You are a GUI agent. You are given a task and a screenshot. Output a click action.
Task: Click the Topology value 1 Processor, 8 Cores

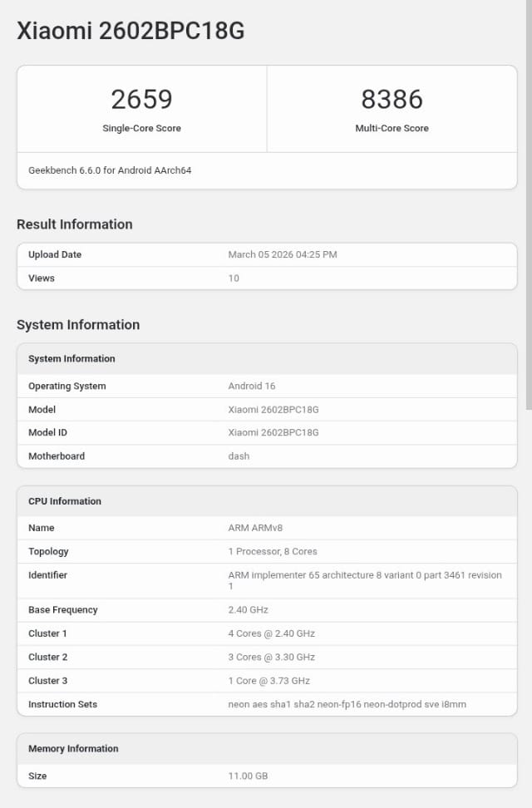(x=273, y=552)
